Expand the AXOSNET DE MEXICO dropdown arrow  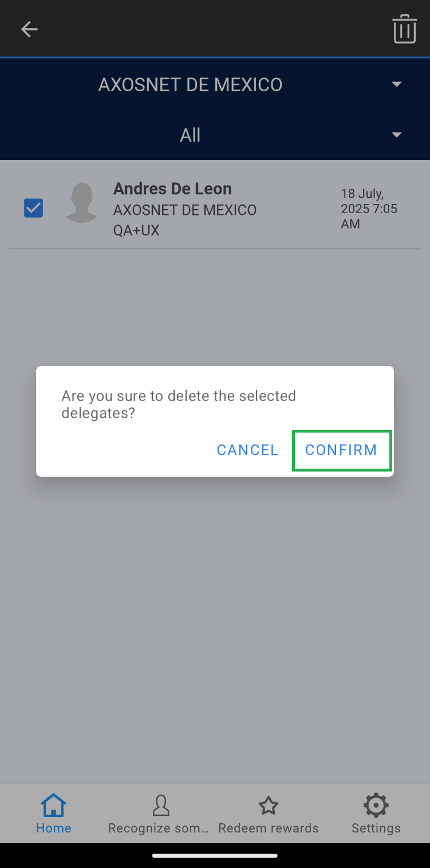[x=396, y=84]
